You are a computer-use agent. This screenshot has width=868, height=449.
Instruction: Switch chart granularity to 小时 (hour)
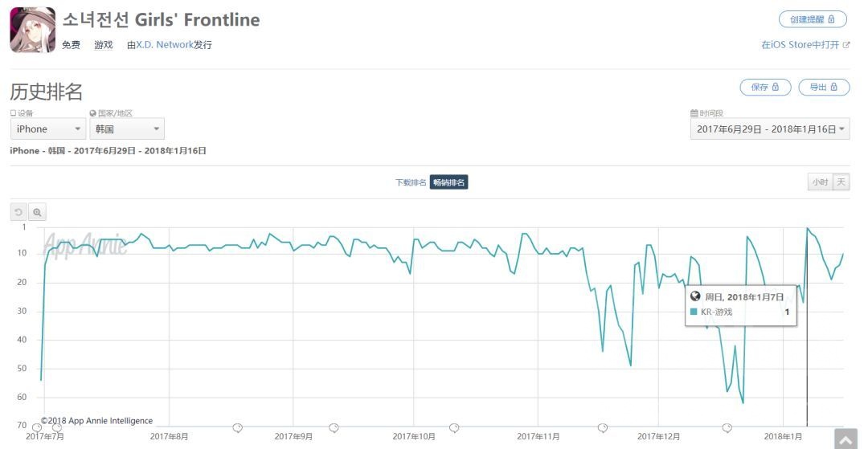820,182
